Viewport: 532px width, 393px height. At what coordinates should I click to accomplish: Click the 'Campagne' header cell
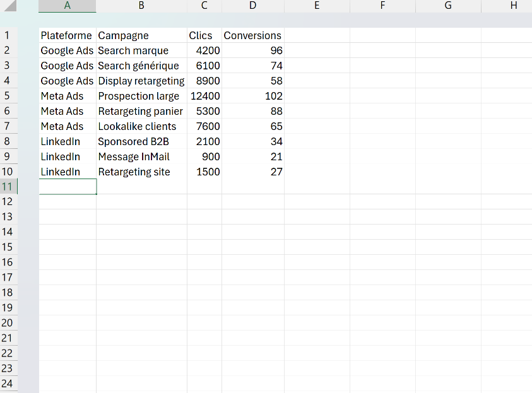point(141,35)
